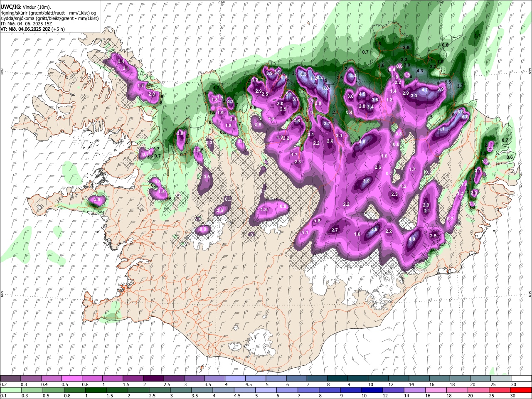Image resolution: width=532 pixels, height=399 pixels.
Task: Pick the rain-scale grey-green swatch between 3 and 3.5
Action: [181, 390]
